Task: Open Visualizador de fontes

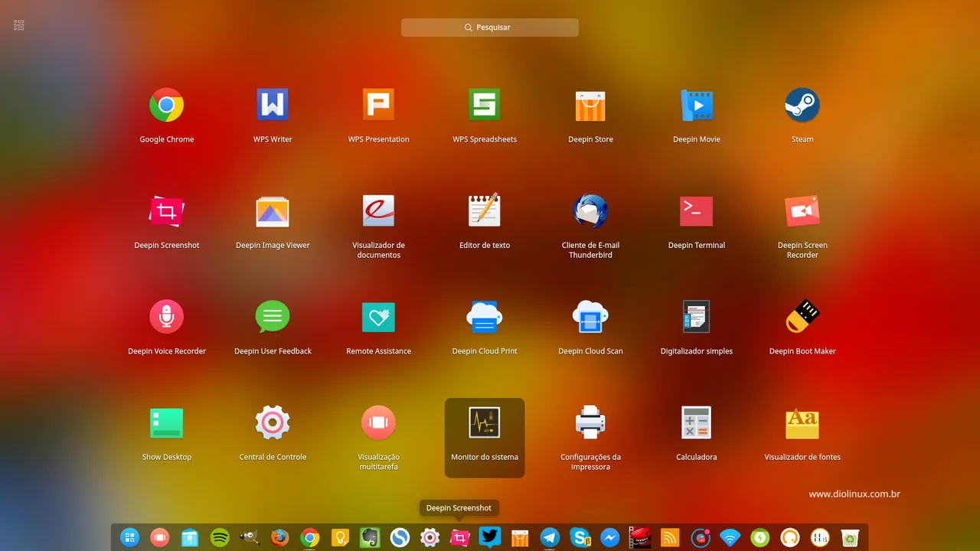Action: click(x=802, y=422)
